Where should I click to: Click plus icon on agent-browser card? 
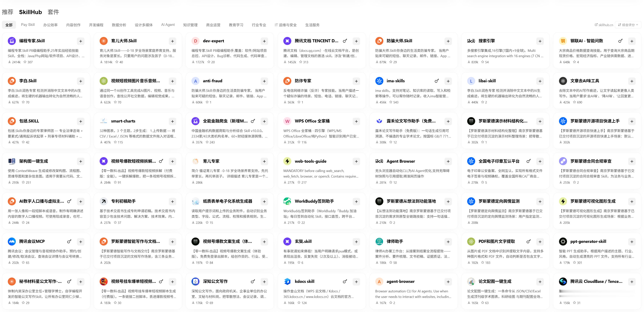(x=448, y=282)
